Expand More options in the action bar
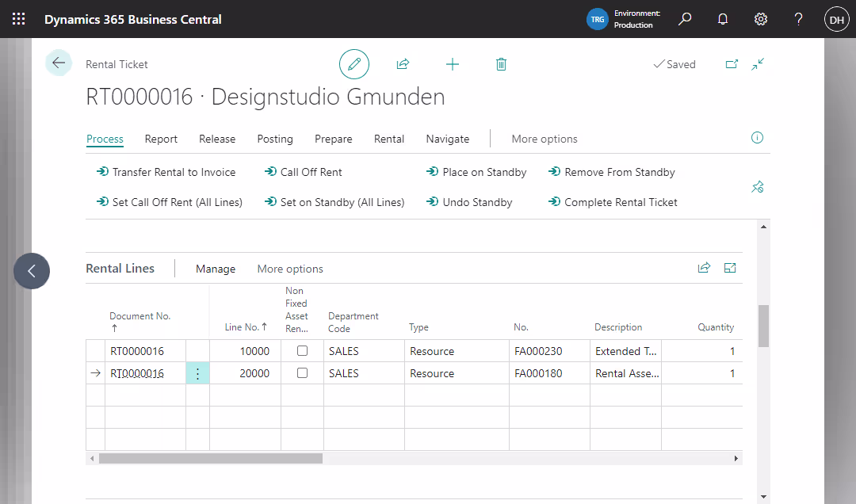The height and width of the screenshot is (504, 856). (545, 139)
